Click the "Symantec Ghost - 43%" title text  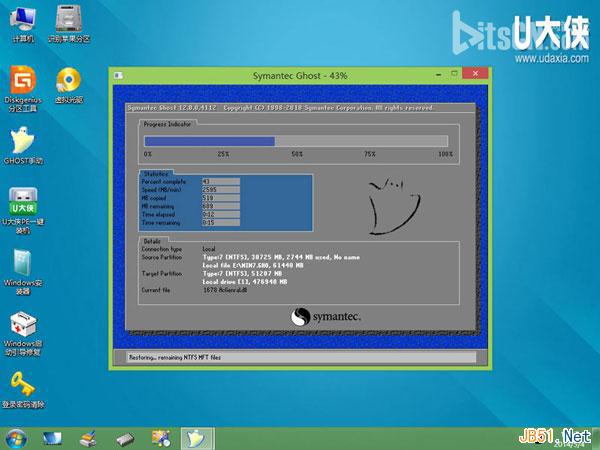coord(300,76)
